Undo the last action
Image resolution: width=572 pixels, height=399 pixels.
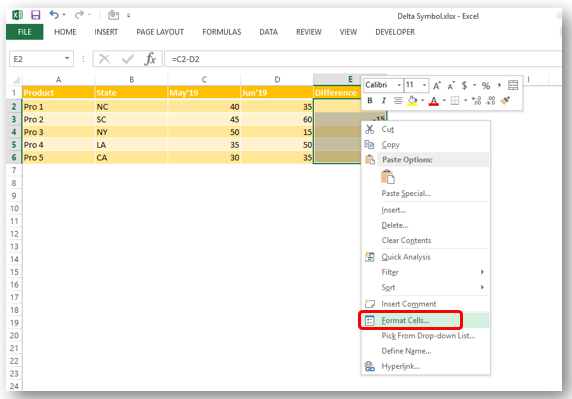click(54, 15)
